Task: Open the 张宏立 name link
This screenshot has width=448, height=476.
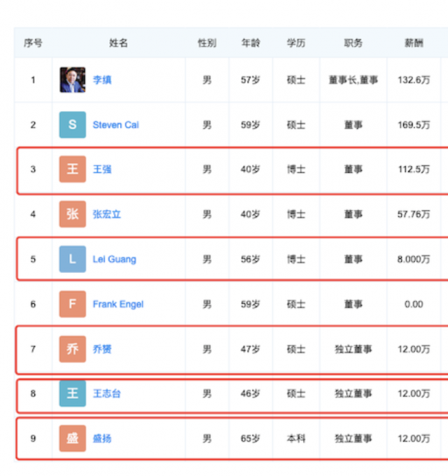Action: coord(106,214)
